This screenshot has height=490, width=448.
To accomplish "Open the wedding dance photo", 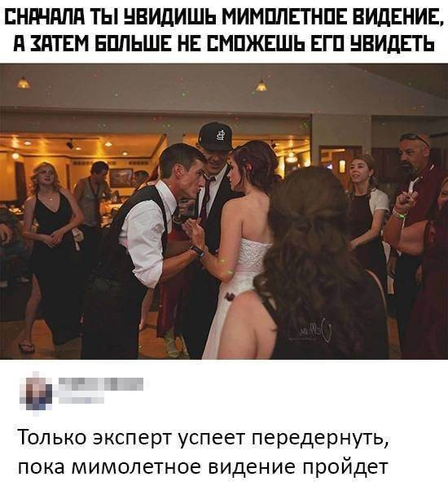I will 224,212.
